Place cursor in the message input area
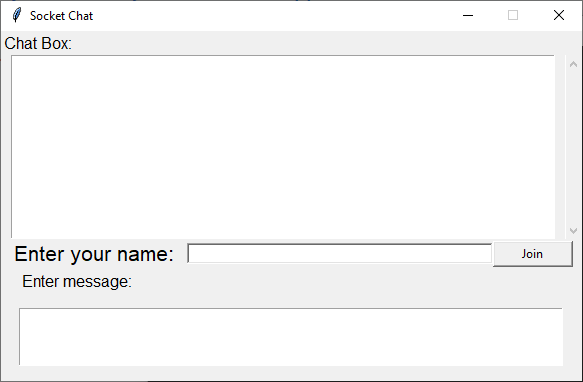Image resolution: width=583 pixels, height=382 pixels. click(291, 337)
